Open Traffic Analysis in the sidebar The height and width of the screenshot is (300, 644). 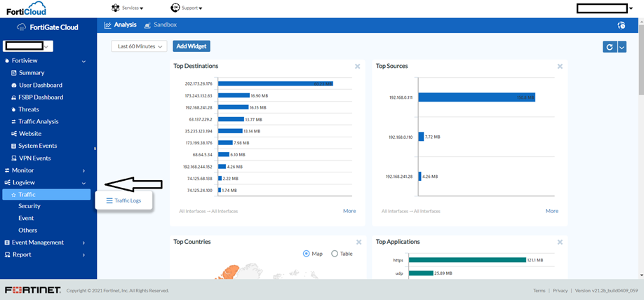39,121
